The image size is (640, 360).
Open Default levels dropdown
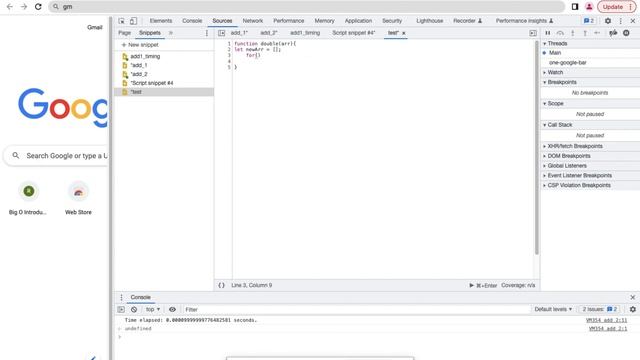point(553,309)
